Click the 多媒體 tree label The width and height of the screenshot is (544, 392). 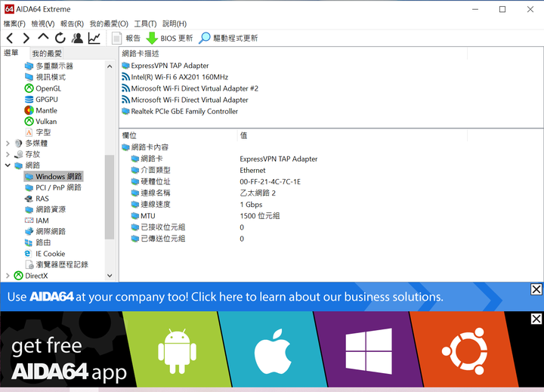click(x=36, y=144)
